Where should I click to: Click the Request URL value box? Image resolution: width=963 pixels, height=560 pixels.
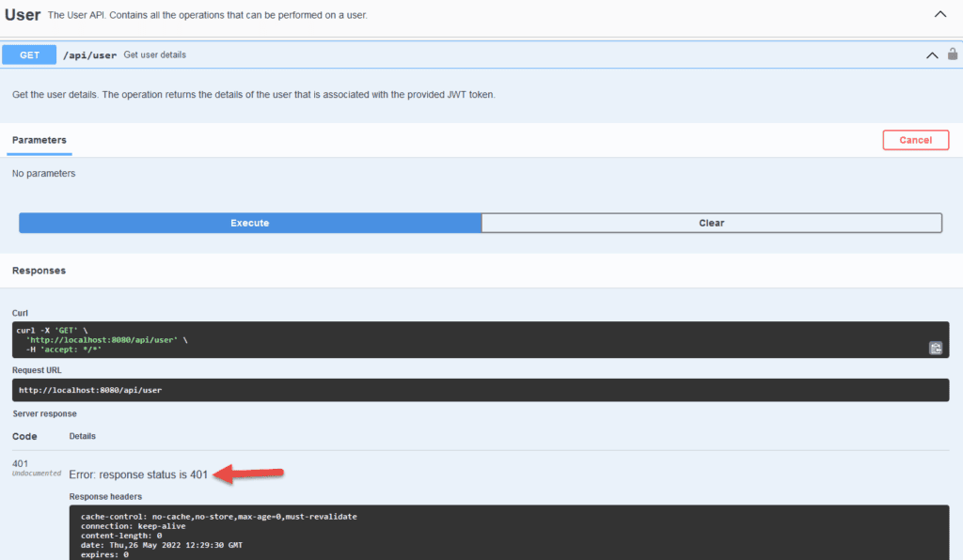pyautogui.click(x=481, y=390)
